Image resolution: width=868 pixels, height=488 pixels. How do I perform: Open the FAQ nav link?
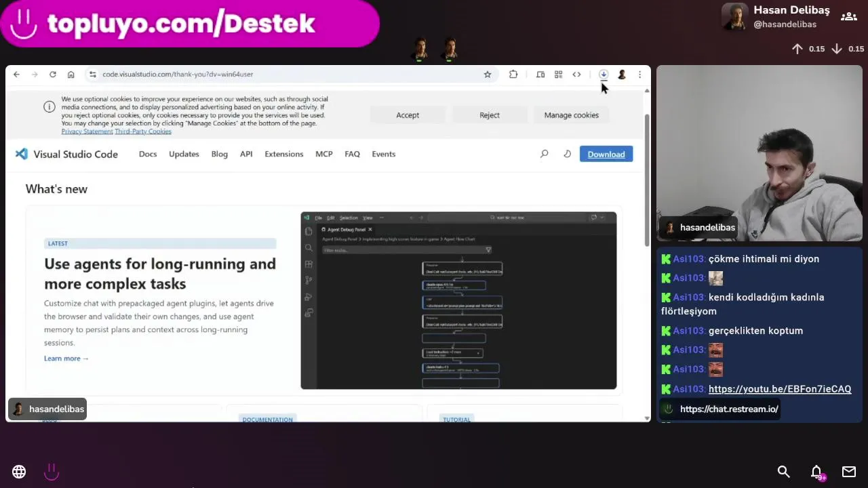(352, 154)
